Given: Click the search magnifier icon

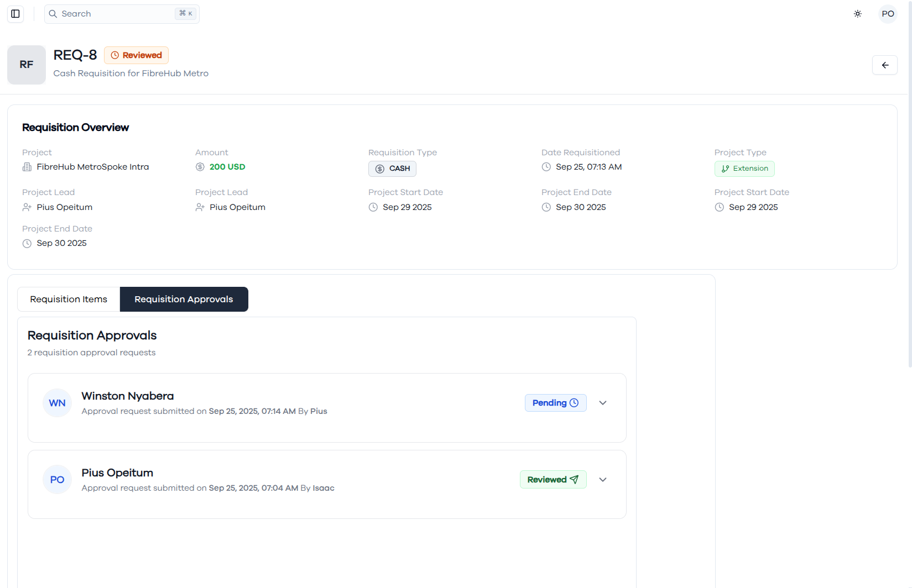Looking at the screenshot, I should (x=53, y=14).
